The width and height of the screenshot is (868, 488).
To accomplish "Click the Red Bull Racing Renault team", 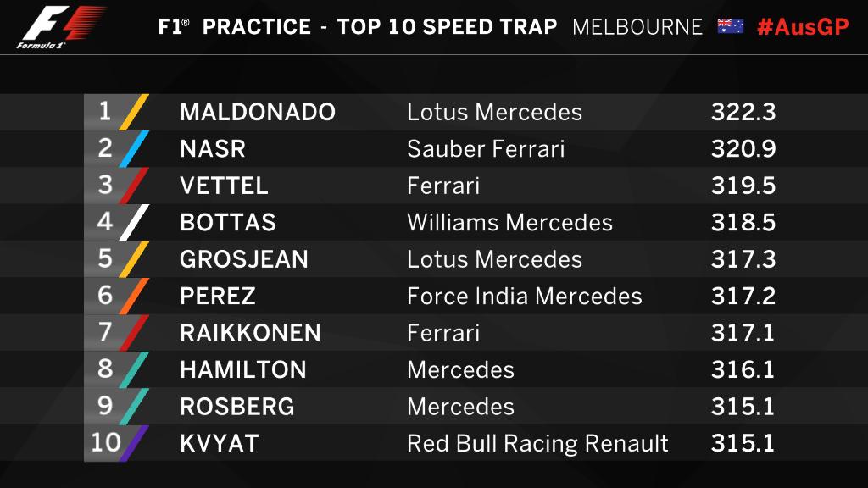I will pyautogui.click(x=537, y=443).
